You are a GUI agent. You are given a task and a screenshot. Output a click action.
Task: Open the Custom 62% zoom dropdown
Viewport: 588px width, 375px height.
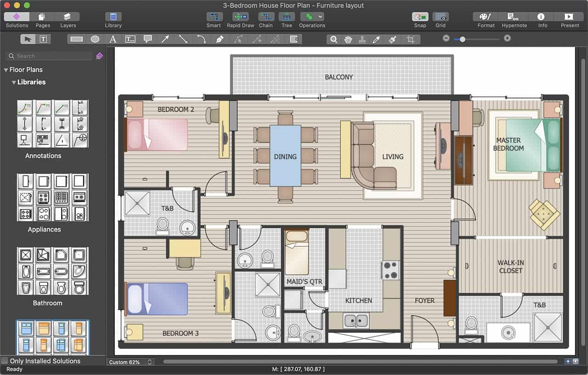(130, 362)
